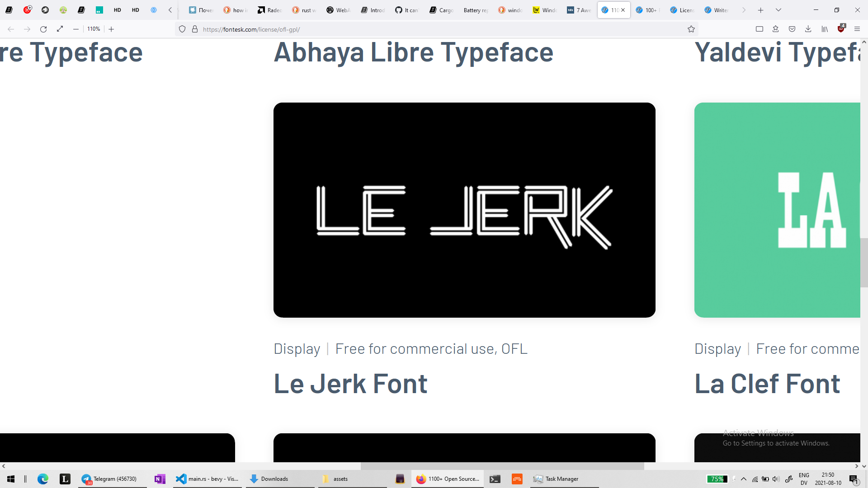Screen dimensions: 868x488
Task: Open Telegram from the taskbar
Action: click(113, 479)
